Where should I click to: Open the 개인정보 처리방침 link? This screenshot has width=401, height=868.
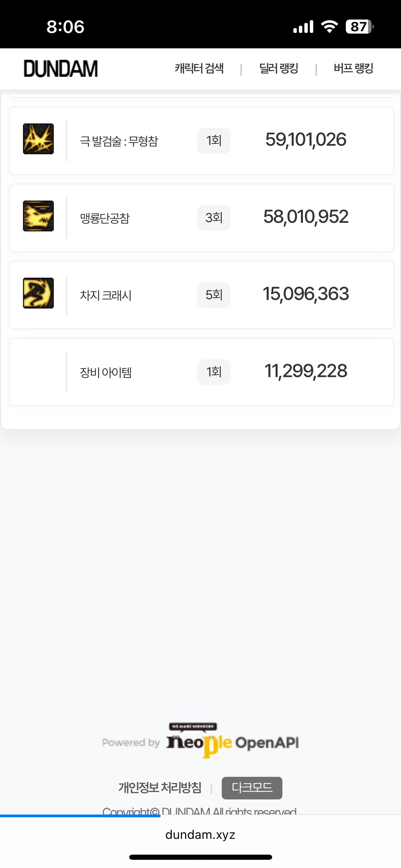click(x=160, y=788)
